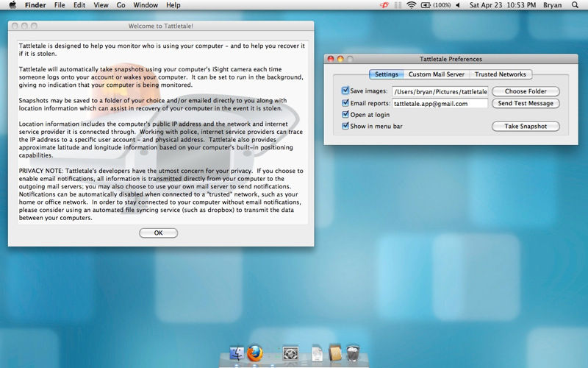Click the email reports address field

click(440, 103)
